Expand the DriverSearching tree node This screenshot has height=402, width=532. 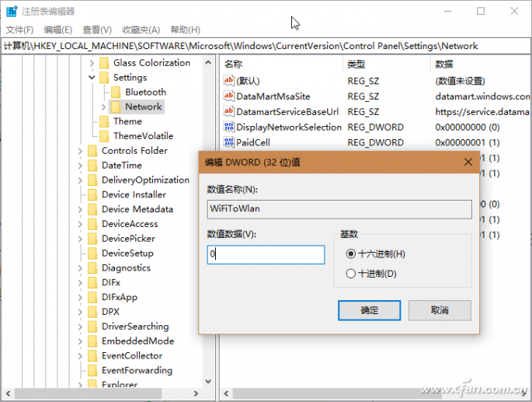coord(80,327)
